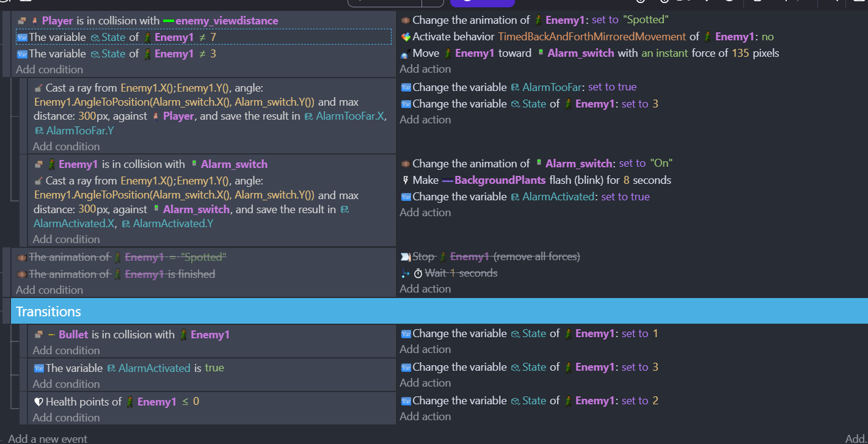Click the stop icon in disabled Stop Enemy1 action
This screenshot has height=444, width=868.
click(x=406, y=257)
